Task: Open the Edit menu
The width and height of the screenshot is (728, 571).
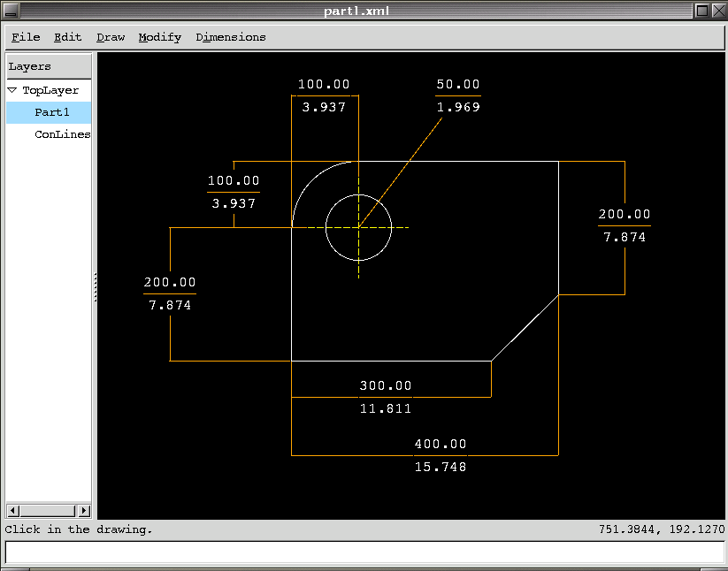Action: coord(67,37)
